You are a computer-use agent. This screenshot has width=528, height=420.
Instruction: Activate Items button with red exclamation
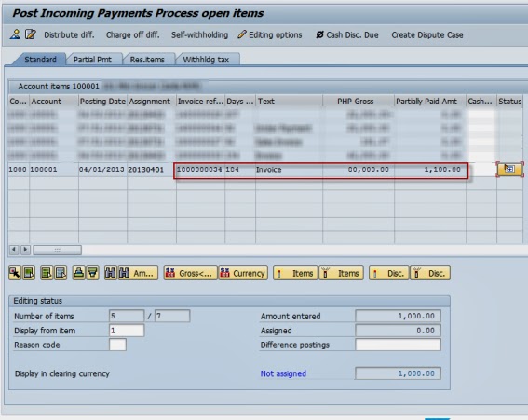point(295,273)
